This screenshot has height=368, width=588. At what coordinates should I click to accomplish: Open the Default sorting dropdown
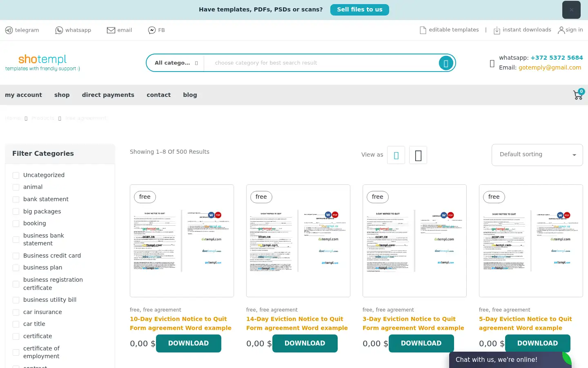(x=537, y=155)
